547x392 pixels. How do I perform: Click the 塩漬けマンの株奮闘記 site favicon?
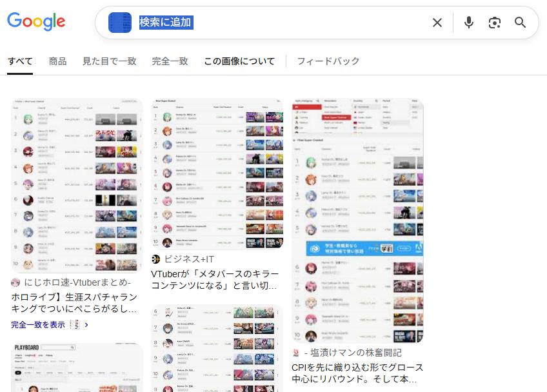297,353
